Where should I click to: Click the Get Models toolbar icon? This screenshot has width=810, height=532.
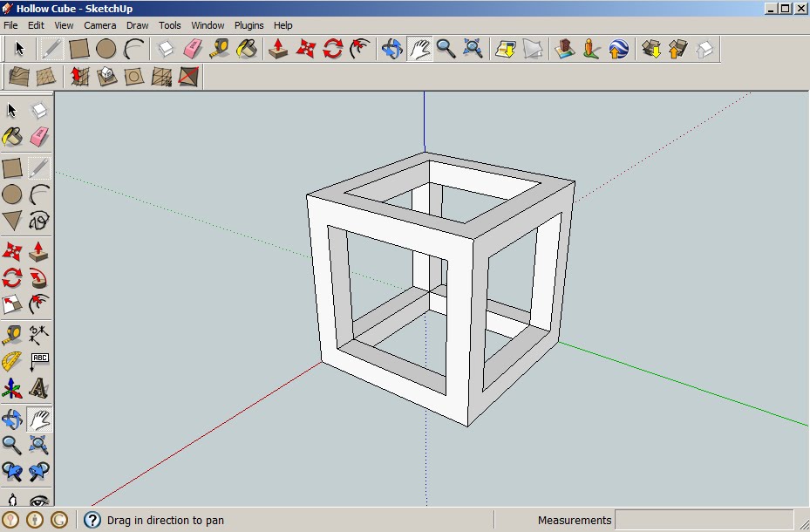(651, 49)
